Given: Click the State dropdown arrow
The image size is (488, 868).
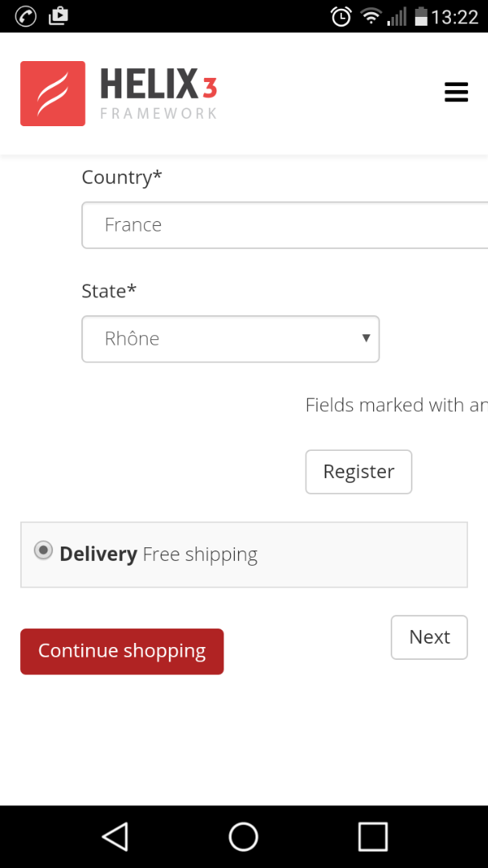Looking at the screenshot, I should pos(366,338).
